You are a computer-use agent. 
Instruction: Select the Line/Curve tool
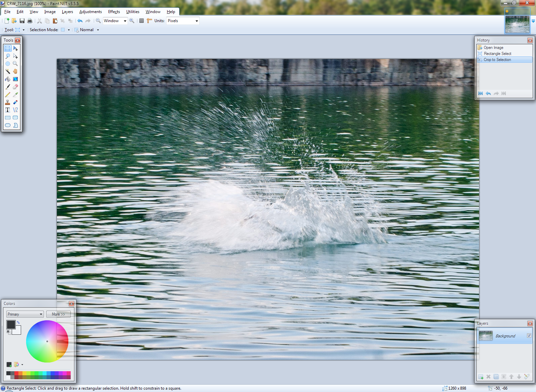pos(15,110)
